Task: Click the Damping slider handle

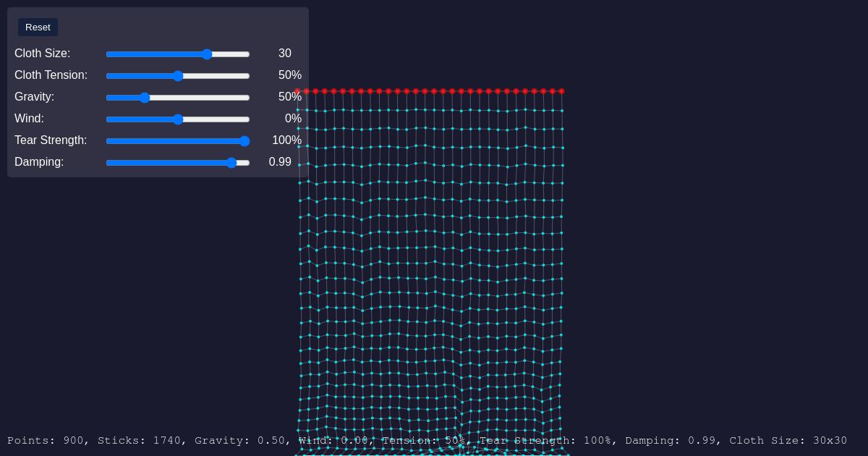Action: pos(231,163)
